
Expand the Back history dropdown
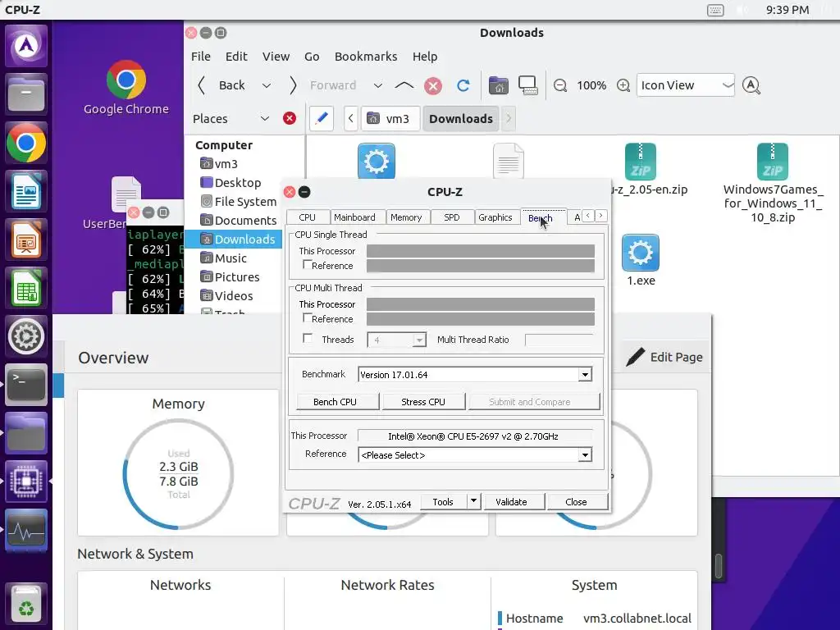tap(267, 85)
